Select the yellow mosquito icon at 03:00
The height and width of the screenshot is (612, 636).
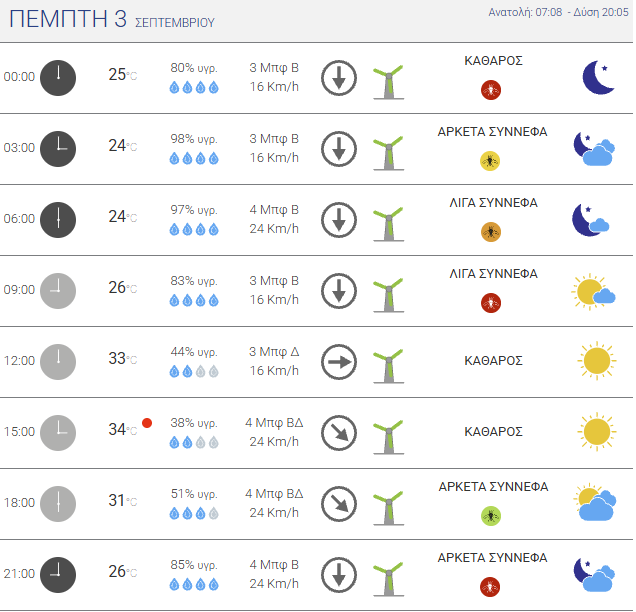(490, 161)
